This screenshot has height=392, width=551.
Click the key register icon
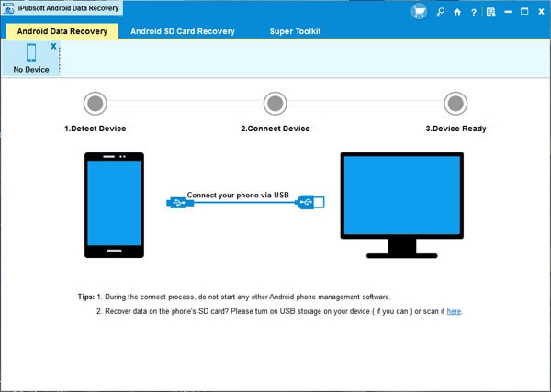click(440, 12)
